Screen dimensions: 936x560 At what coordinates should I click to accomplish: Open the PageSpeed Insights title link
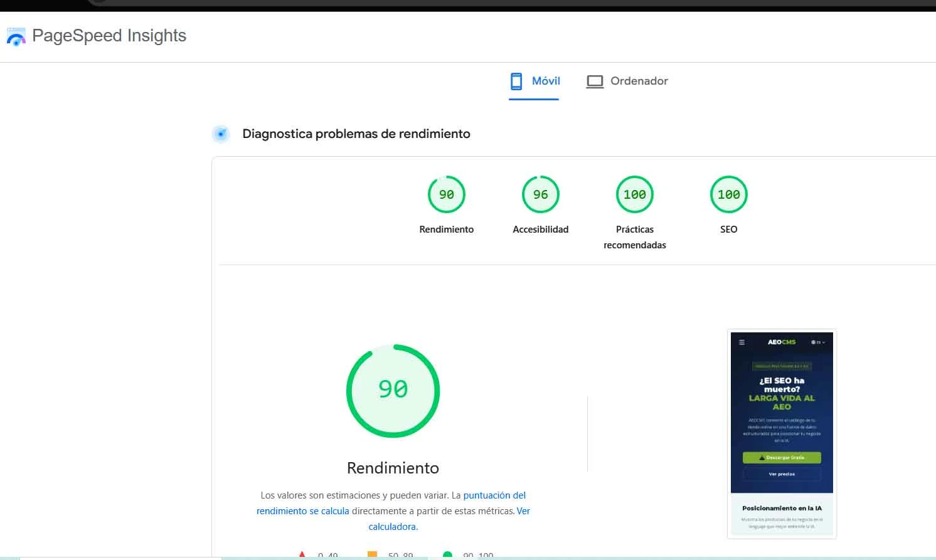pyautogui.click(x=109, y=36)
